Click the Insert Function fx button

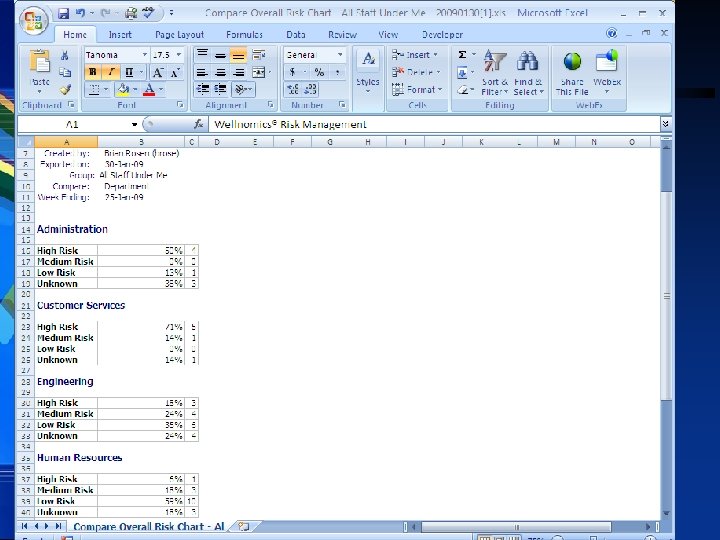coord(198,124)
